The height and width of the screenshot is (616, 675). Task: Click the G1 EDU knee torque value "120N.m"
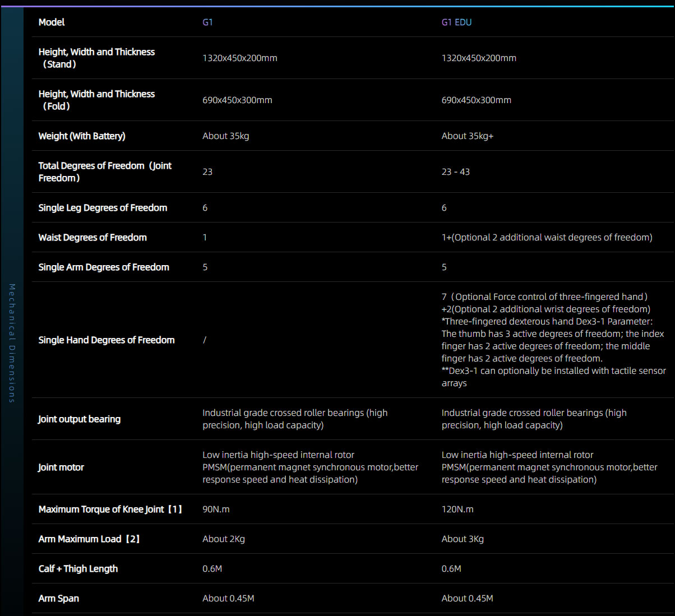coord(457,509)
